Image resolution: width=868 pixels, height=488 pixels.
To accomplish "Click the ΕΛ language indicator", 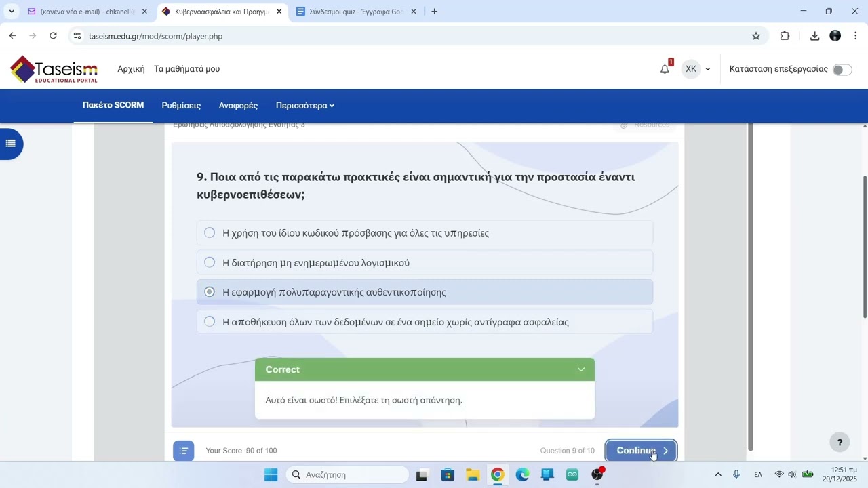I will (x=758, y=474).
